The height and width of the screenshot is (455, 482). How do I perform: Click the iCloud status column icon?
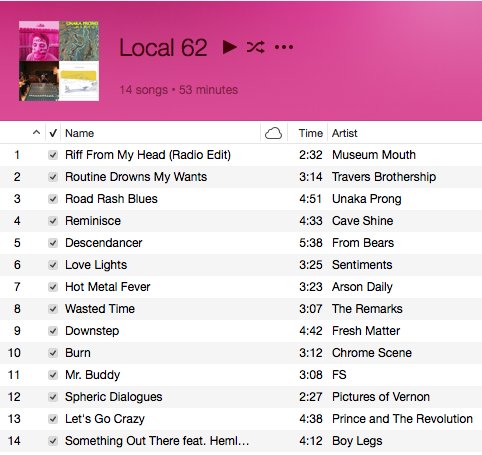point(273,133)
